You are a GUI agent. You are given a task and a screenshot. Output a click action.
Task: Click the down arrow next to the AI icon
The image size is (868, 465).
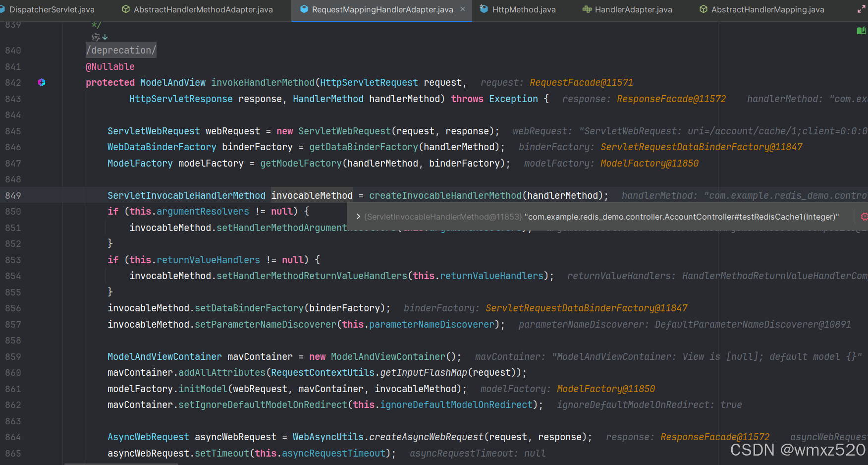(x=105, y=37)
